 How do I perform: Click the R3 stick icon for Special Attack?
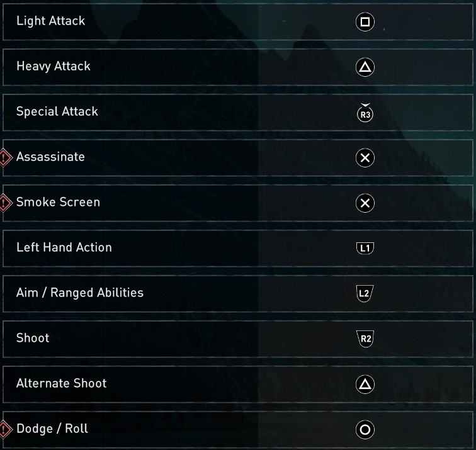(365, 114)
